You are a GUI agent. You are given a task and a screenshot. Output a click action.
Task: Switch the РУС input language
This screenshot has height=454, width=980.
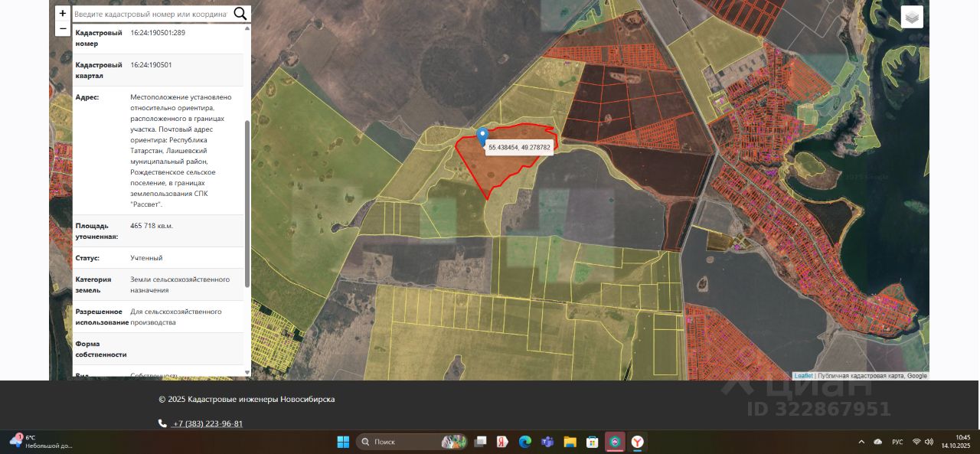(897, 442)
